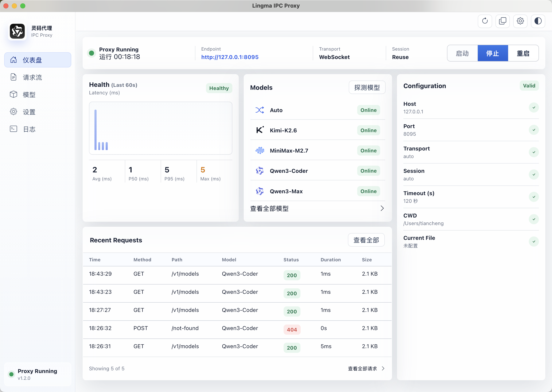Screen dimensions: 552x392
Task: Click the Lingma app logo icon
Action: click(x=17, y=31)
